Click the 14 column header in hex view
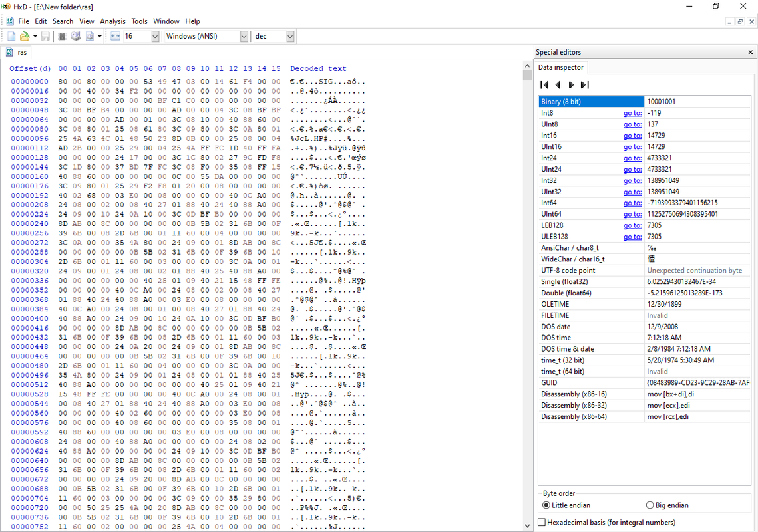This screenshot has height=532, width=758. point(262,69)
